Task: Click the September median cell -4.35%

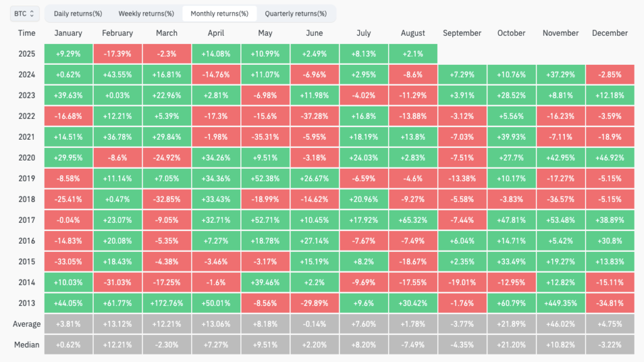Action: tap(462, 344)
